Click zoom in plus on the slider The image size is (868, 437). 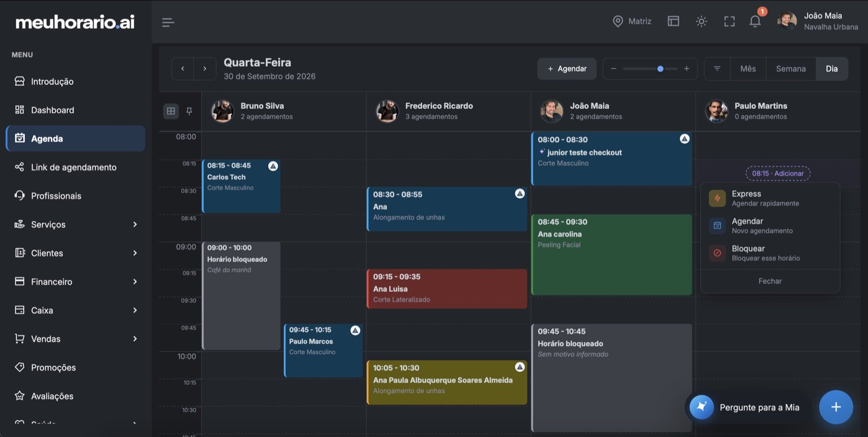pyautogui.click(x=687, y=69)
